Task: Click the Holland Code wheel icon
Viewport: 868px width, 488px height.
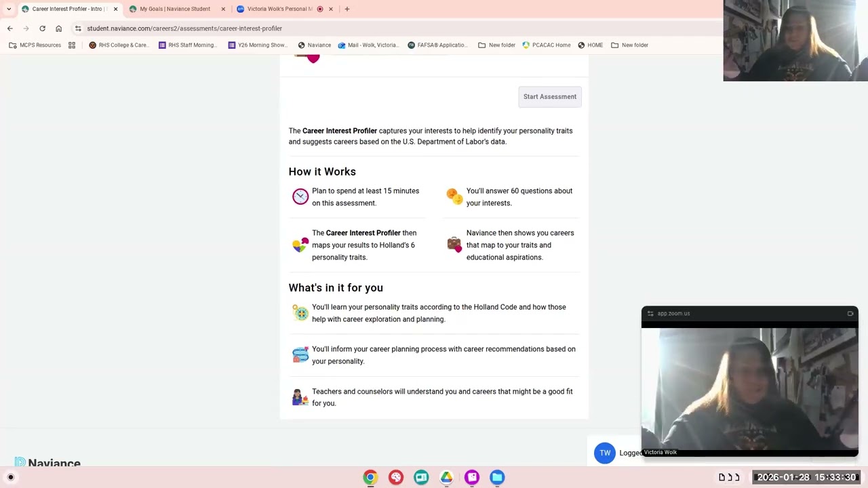Action: (300, 312)
